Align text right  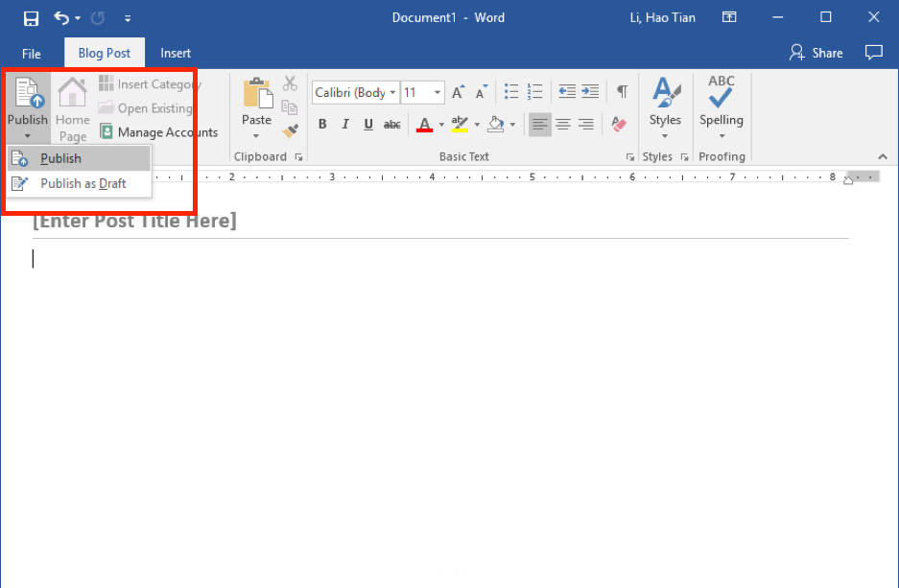(586, 124)
